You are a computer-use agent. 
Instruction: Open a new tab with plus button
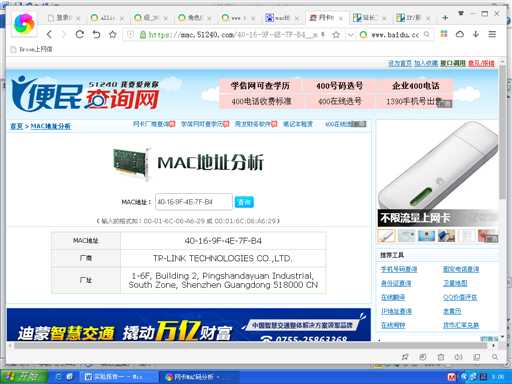(445, 18)
